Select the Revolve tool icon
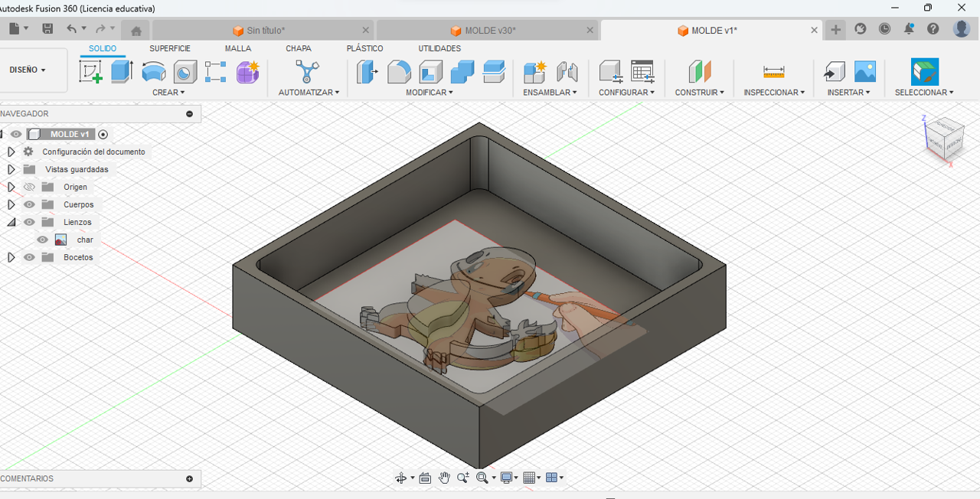 click(x=153, y=72)
